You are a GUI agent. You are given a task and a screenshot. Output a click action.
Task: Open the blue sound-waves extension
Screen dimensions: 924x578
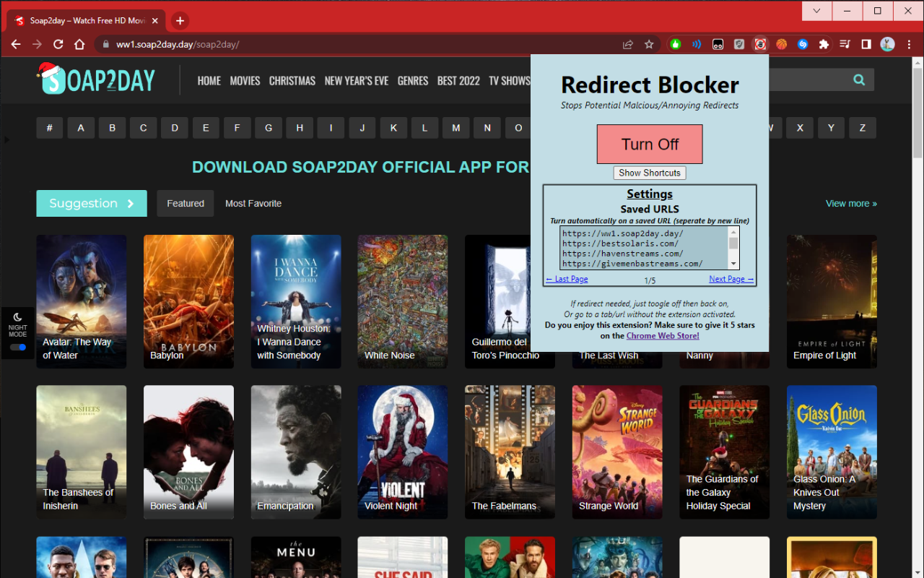[697, 44]
